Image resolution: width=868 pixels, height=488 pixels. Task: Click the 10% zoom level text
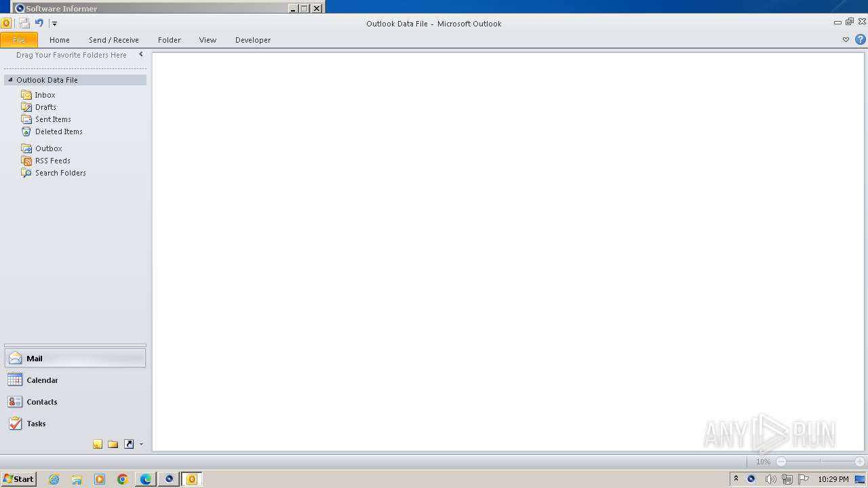click(x=763, y=462)
